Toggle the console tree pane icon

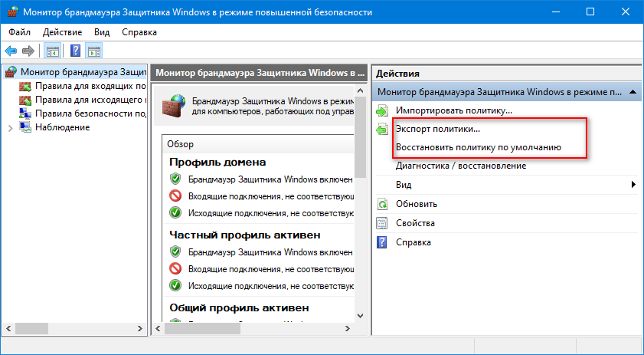(x=53, y=51)
